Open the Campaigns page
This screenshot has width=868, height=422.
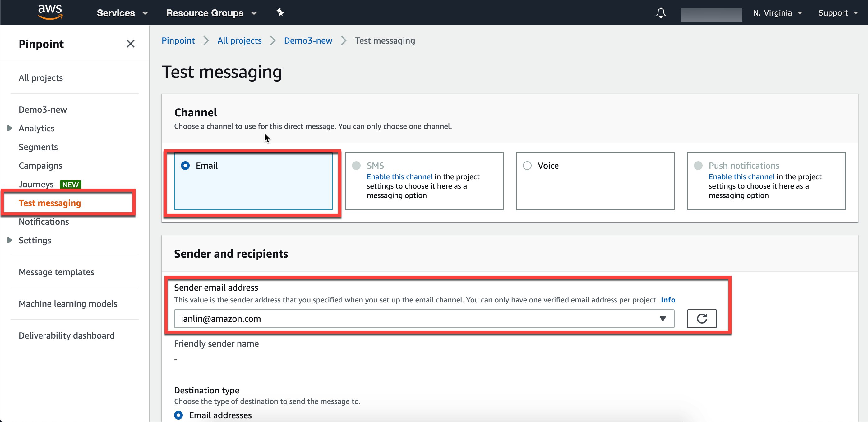[40, 166]
